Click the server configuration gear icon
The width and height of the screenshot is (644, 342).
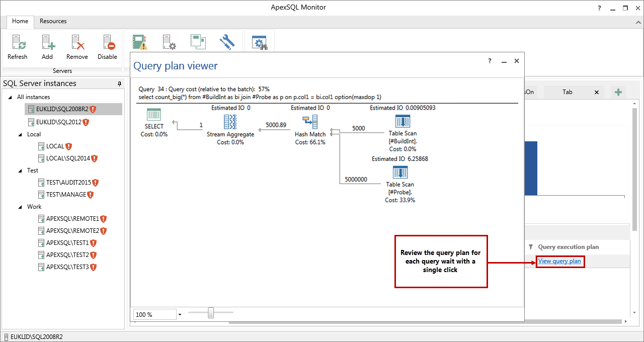point(169,42)
